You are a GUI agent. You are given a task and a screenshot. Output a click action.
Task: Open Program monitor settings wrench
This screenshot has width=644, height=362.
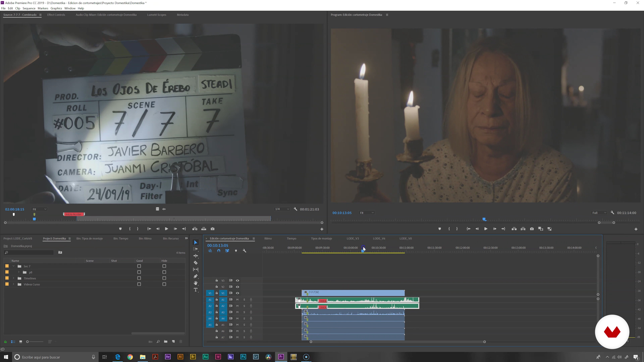(x=612, y=213)
